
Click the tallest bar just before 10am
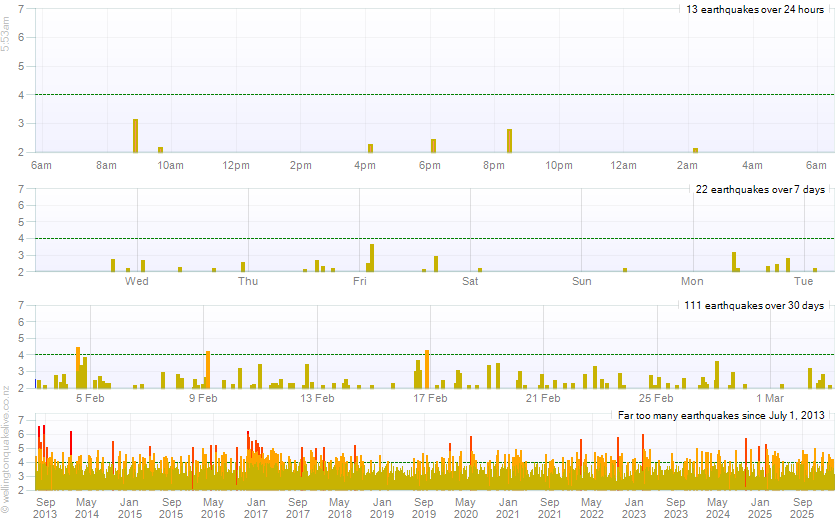click(x=135, y=136)
